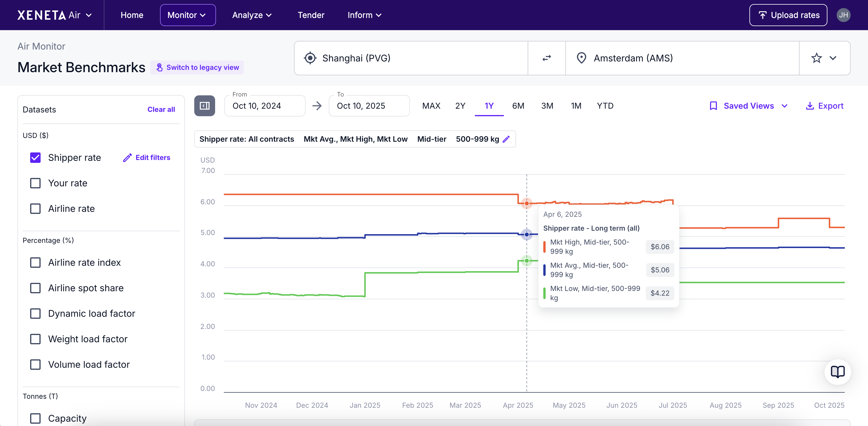This screenshot has height=426, width=868.
Task: Click the Export download icon
Action: click(x=809, y=106)
